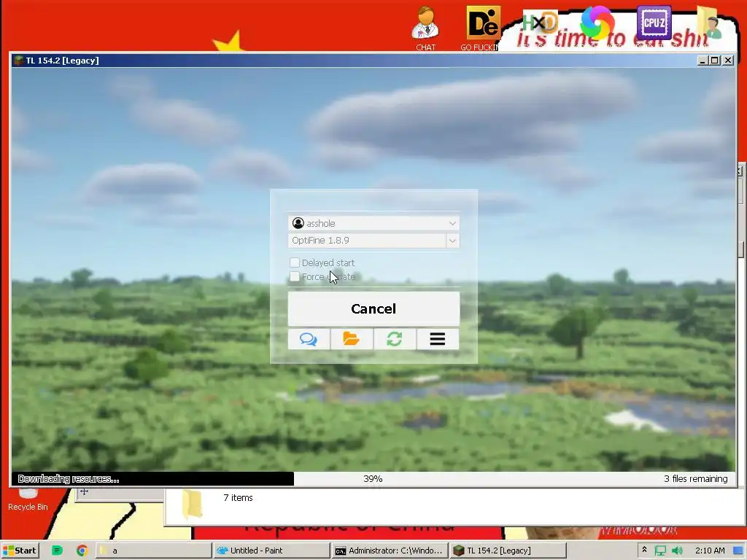
Task: Close the TL 154.2 launcher window
Action: click(728, 61)
